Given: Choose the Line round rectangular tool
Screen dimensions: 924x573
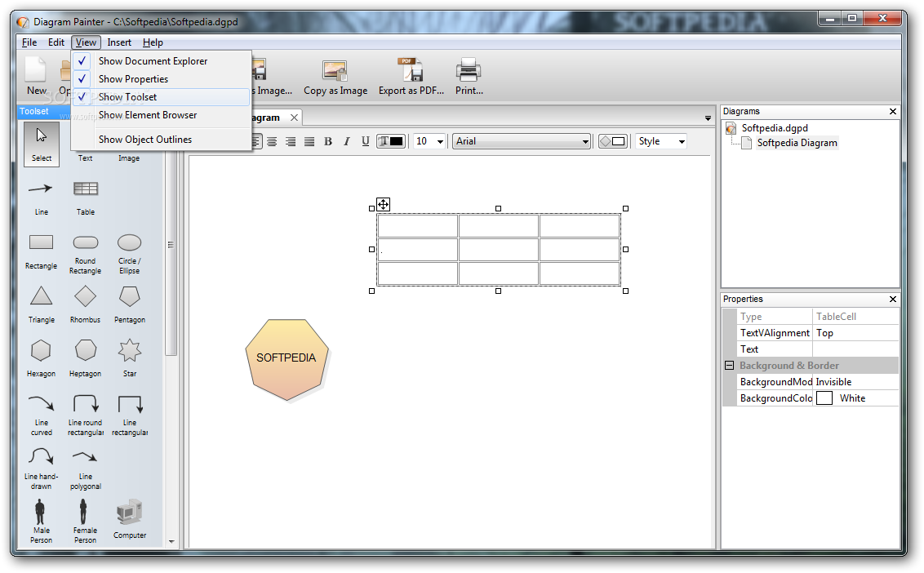Looking at the screenshot, I should click(x=86, y=415).
